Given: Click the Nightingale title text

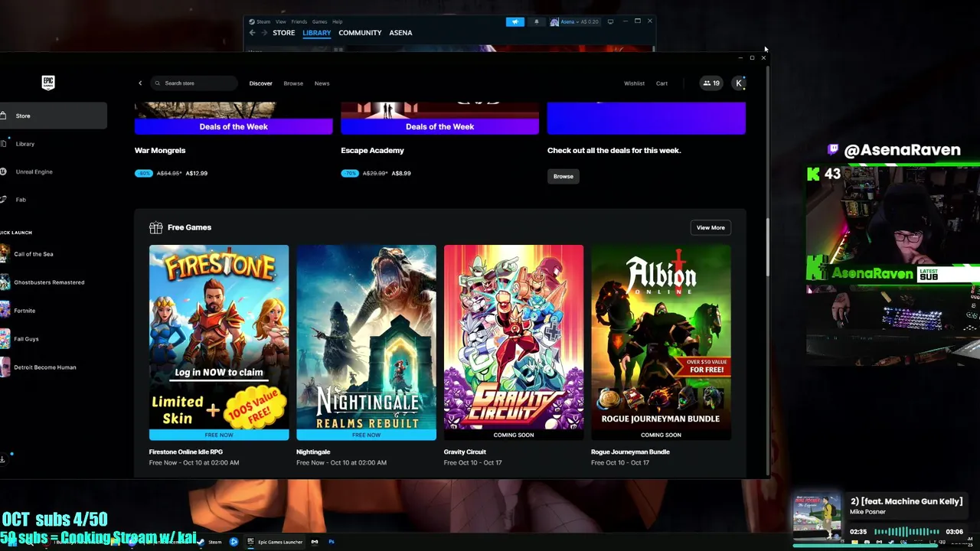Looking at the screenshot, I should click(313, 452).
